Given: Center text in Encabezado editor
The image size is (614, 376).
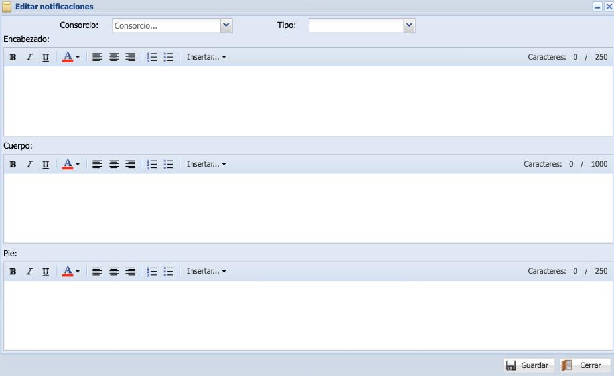Looking at the screenshot, I should (x=114, y=57).
